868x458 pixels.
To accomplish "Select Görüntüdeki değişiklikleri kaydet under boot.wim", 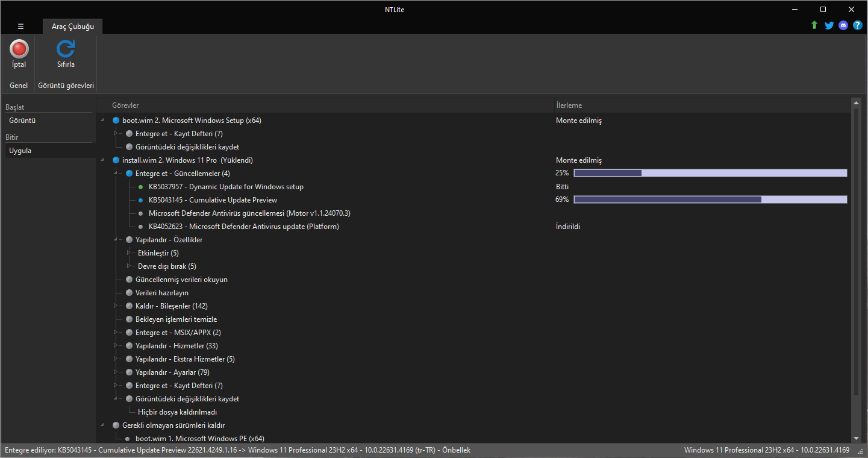I will pos(187,147).
